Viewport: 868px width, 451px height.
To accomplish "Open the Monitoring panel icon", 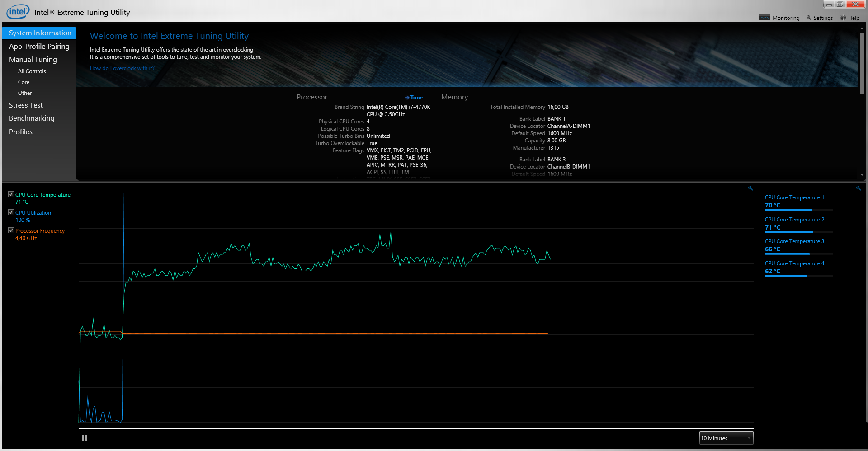I will [764, 18].
